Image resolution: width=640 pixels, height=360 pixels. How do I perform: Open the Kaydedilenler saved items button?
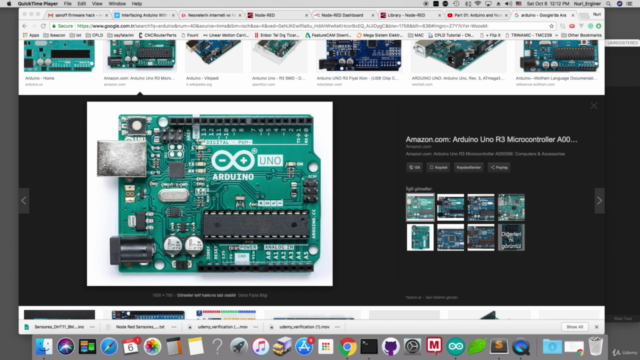pyautogui.click(x=469, y=167)
